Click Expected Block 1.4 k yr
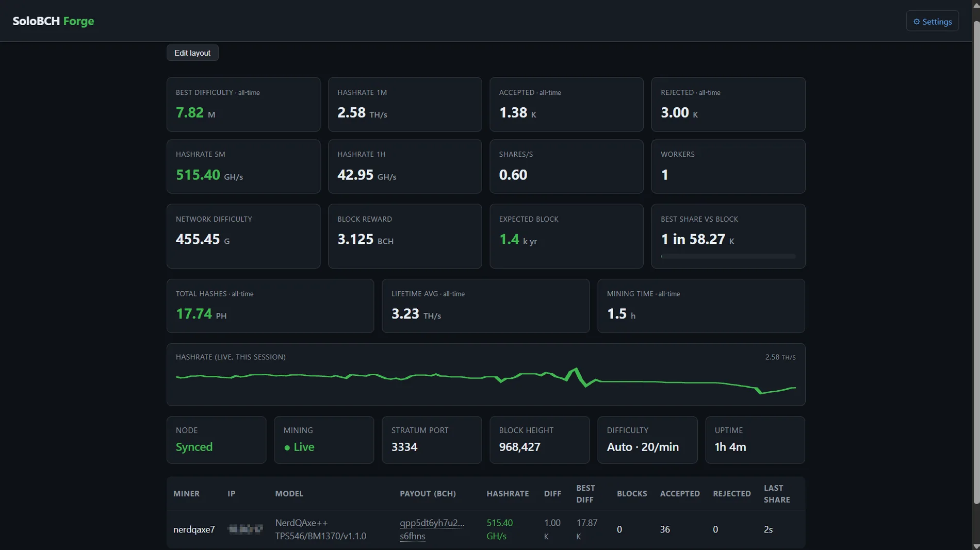The image size is (980, 550). [x=566, y=236]
